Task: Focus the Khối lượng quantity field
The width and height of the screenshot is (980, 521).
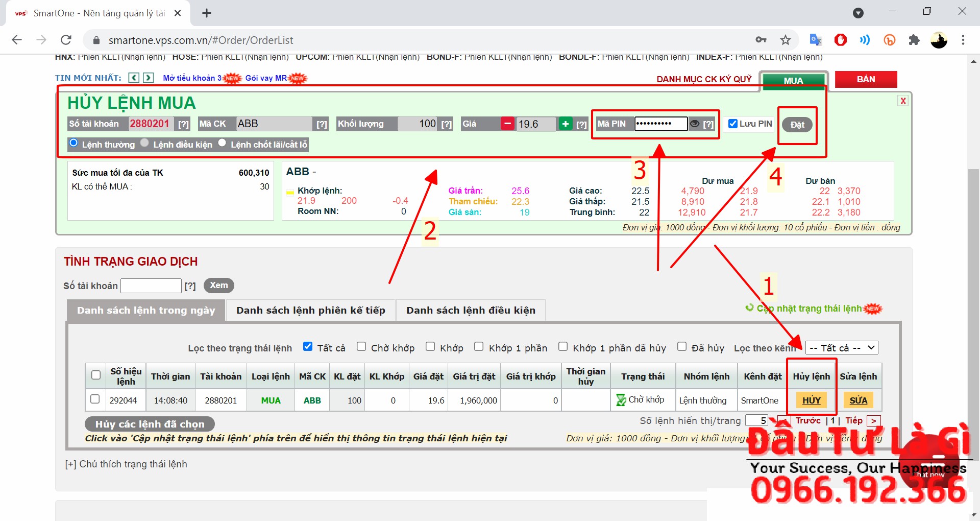Action: coord(418,124)
